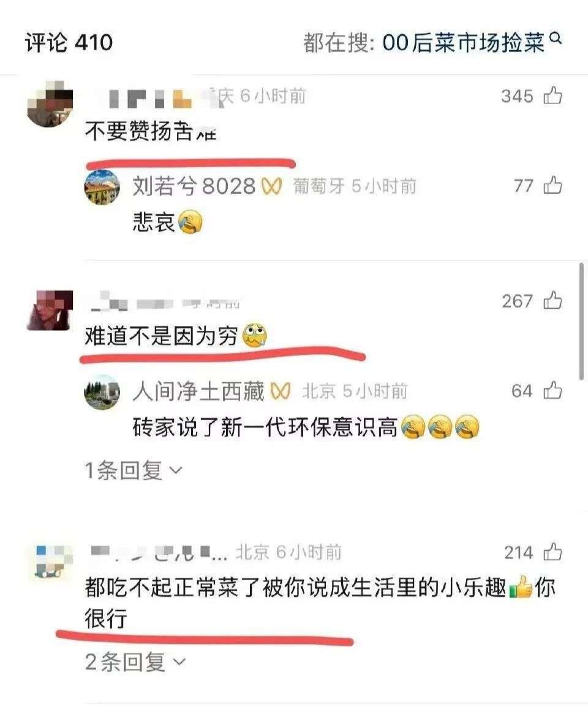
Task: Tap the gold badge beside 人间净土西藏
Action: coord(280,391)
